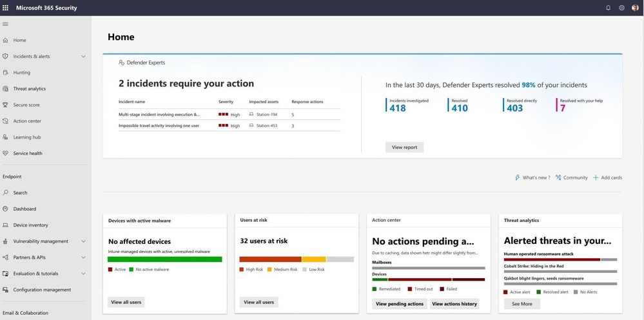Click Resolved directly value 403
The width and height of the screenshot is (644, 320).
tap(514, 108)
